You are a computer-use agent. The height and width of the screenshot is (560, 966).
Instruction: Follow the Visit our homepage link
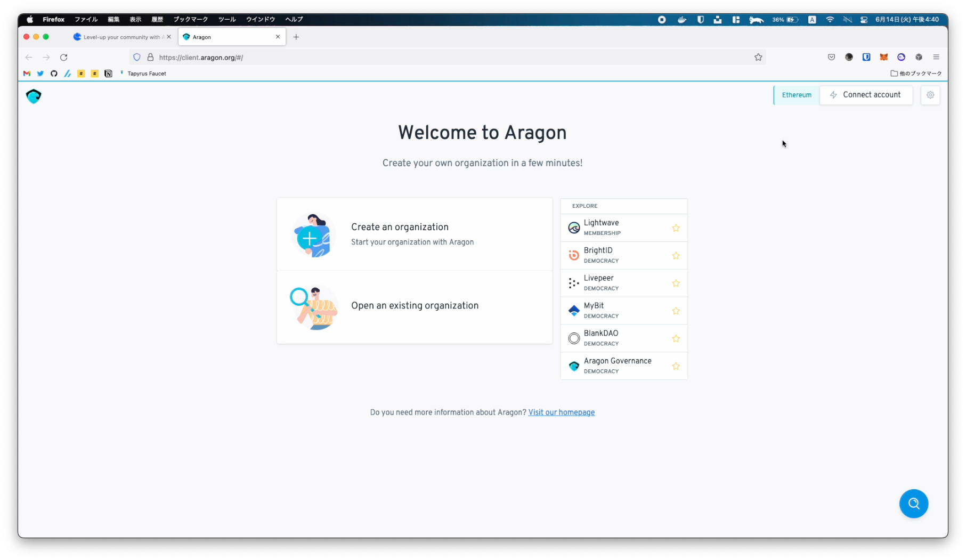pyautogui.click(x=561, y=412)
